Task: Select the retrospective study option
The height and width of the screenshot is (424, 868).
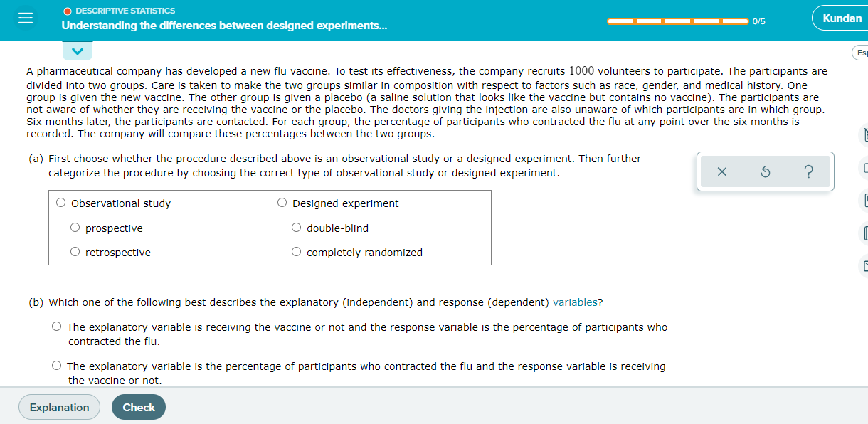Action: (x=75, y=251)
